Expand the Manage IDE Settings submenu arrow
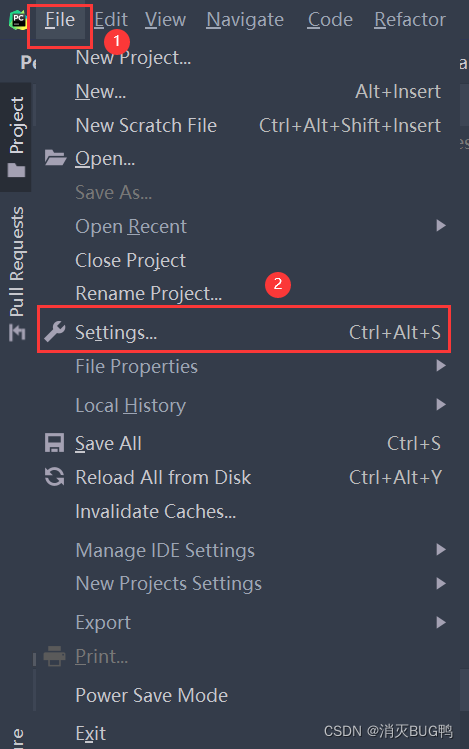Screen dimensions: 469x749 (x=441, y=549)
